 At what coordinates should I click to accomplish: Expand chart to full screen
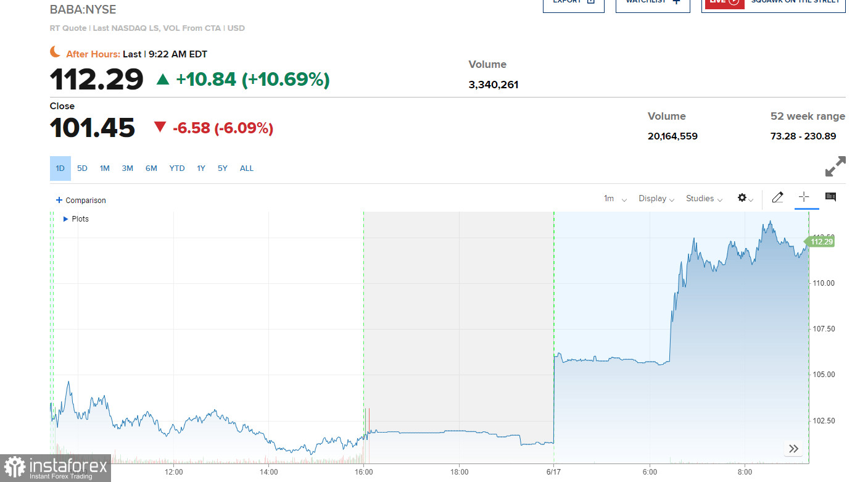[x=835, y=167]
